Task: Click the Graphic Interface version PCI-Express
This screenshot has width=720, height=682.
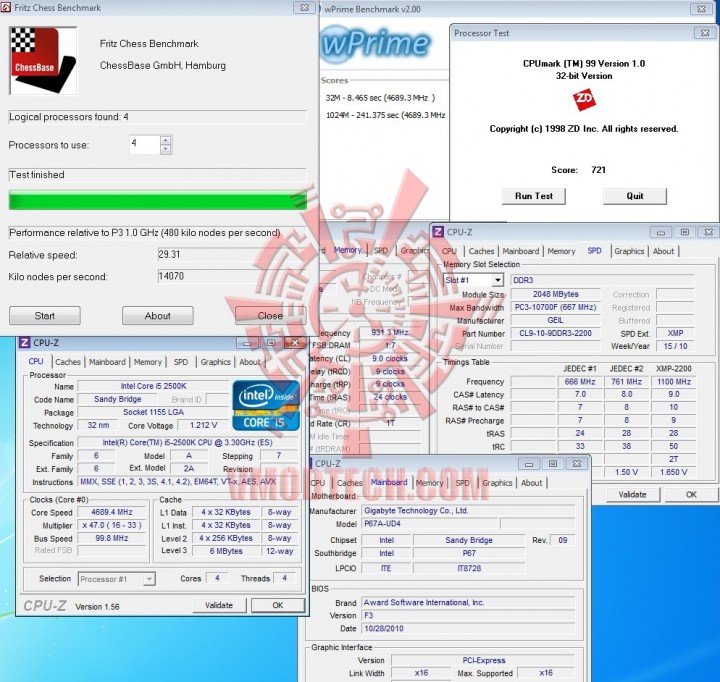Action: 483,660
